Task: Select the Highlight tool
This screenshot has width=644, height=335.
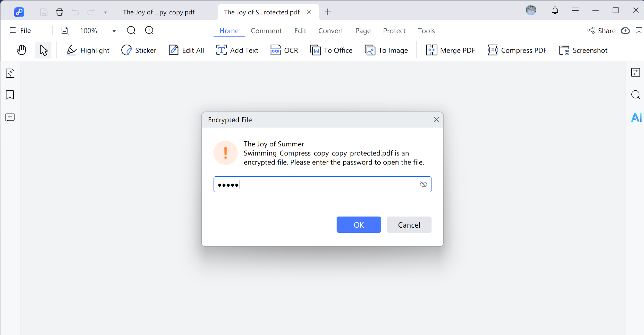Action: pos(88,50)
